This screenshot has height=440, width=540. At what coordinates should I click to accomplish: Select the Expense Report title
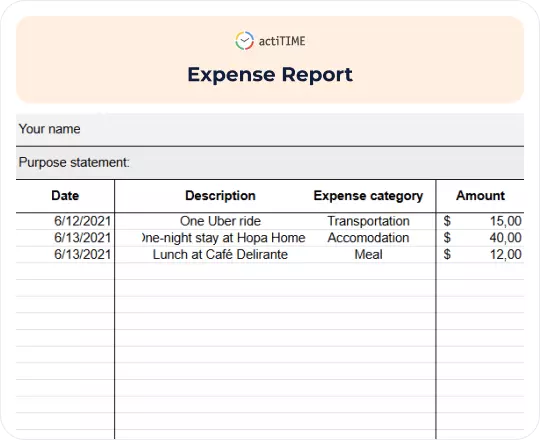point(270,75)
